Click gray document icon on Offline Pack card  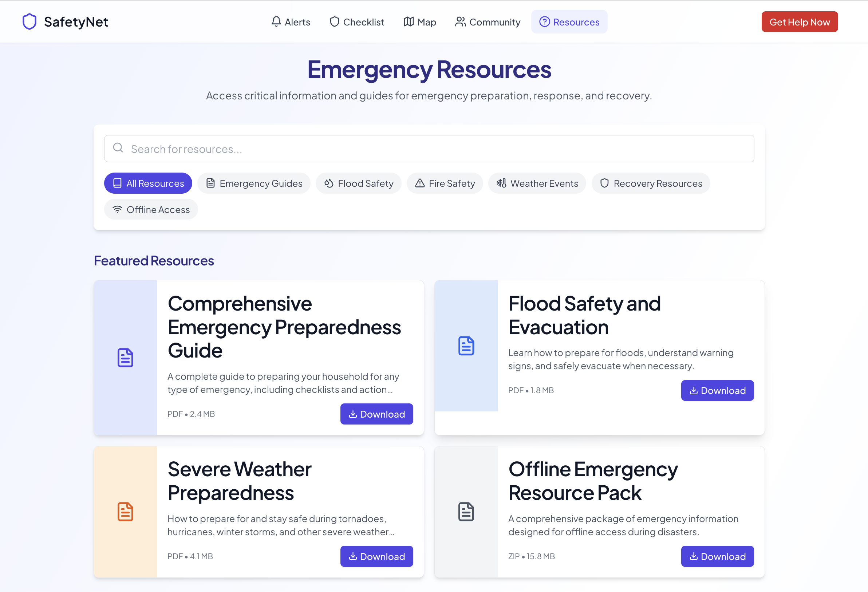tap(466, 512)
